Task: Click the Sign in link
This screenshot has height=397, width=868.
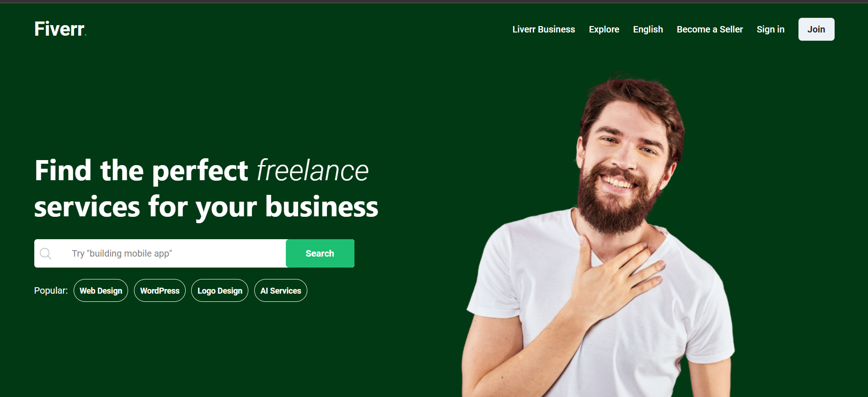Action: click(x=771, y=29)
